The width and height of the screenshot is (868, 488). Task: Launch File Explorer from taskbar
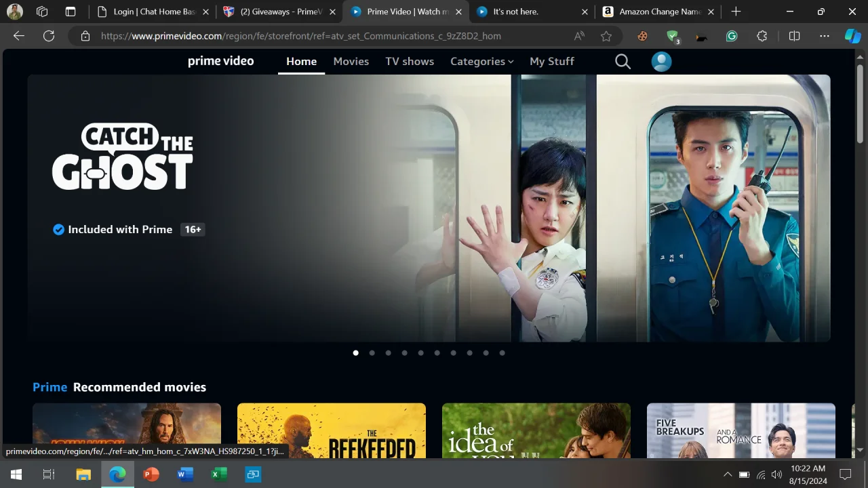pos(83,474)
